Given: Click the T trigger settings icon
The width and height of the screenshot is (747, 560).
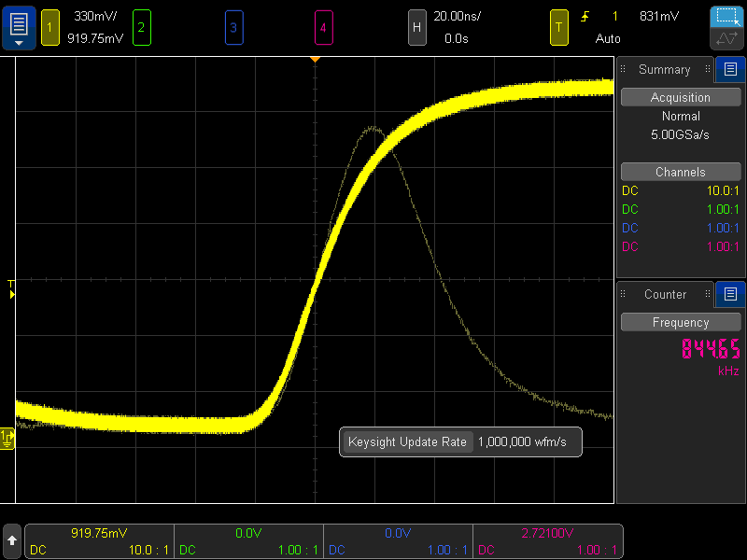Looking at the screenshot, I should [559, 27].
